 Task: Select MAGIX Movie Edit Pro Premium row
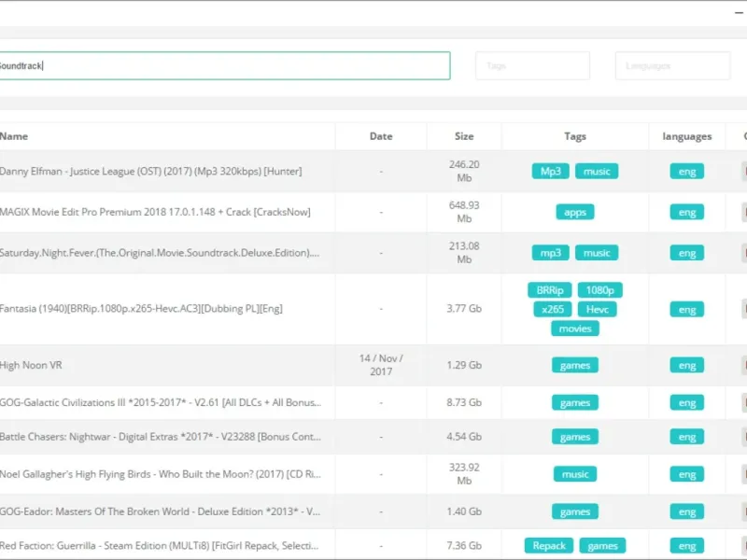pos(373,212)
